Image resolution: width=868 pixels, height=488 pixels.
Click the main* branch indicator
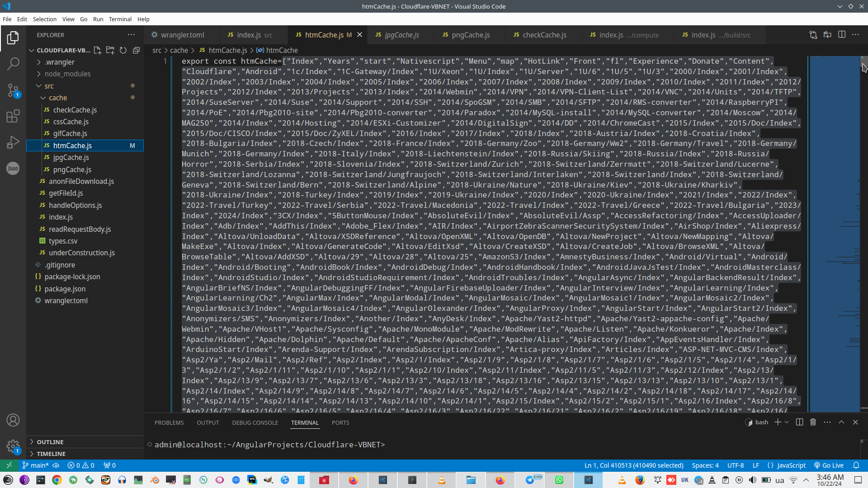35,465
